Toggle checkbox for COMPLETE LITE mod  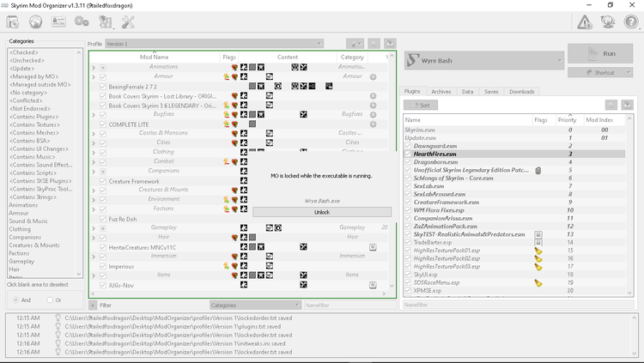103,124
